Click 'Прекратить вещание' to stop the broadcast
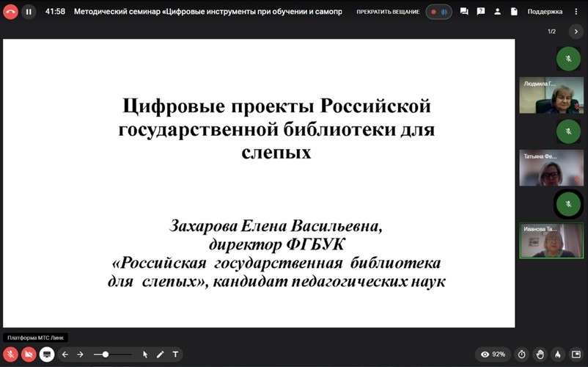The height and width of the screenshot is (367, 588). click(x=388, y=12)
